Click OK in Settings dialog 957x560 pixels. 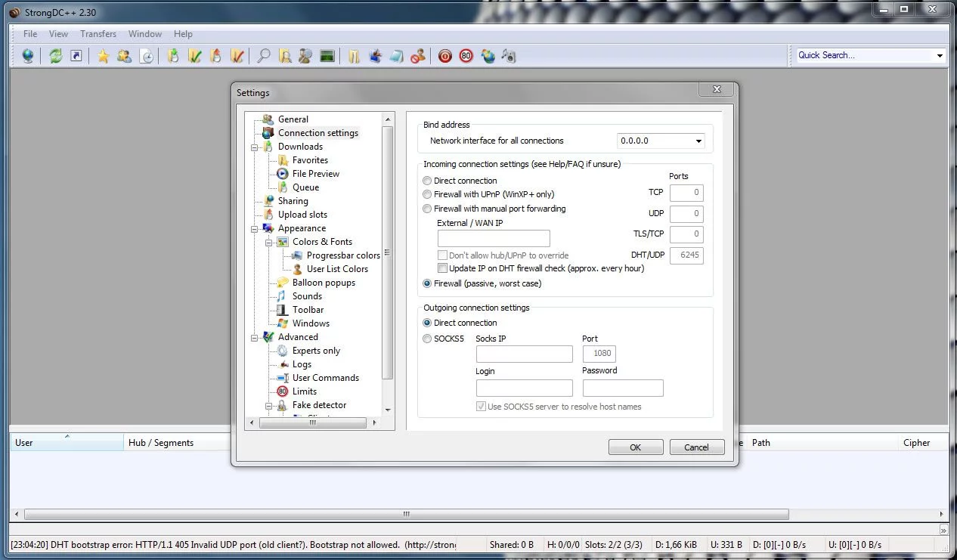(x=636, y=447)
